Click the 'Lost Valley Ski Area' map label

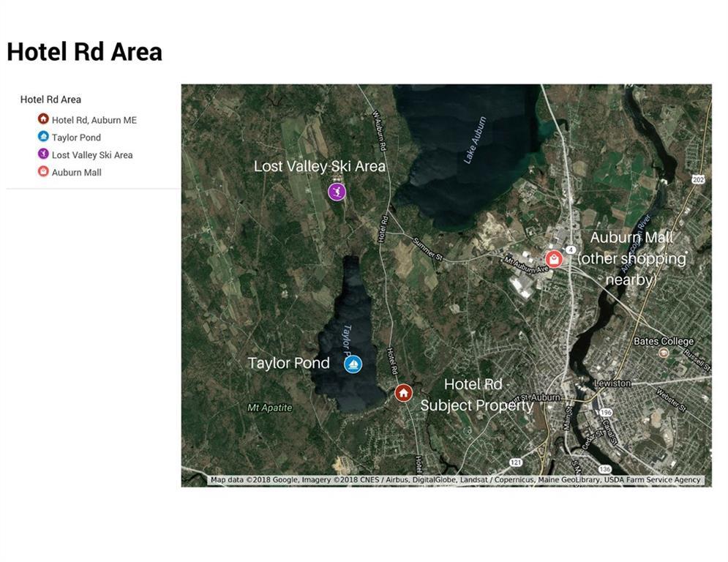(x=320, y=166)
